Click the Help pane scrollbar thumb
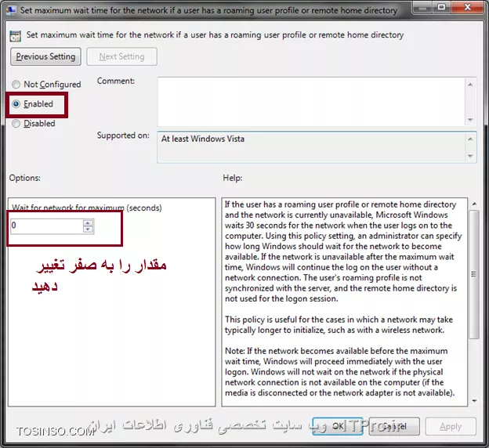Screen dimensions: 489x448 [474, 274]
